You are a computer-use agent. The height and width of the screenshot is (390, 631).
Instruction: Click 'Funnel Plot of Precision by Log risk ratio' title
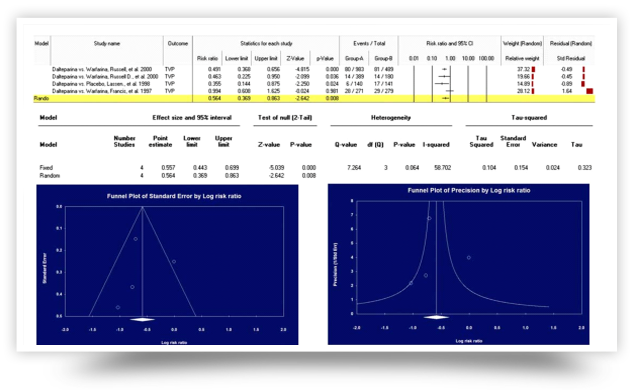click(469, 190)
